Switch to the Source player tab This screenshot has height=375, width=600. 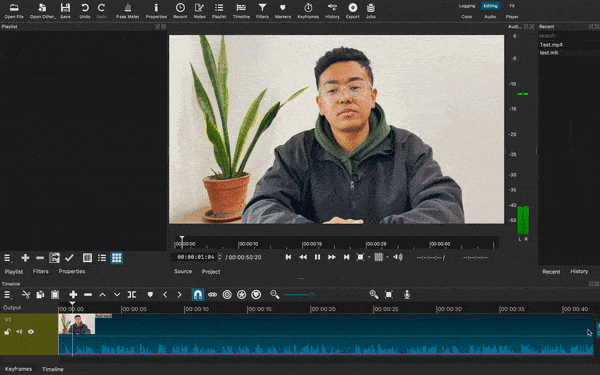click(x=183, y=271)
